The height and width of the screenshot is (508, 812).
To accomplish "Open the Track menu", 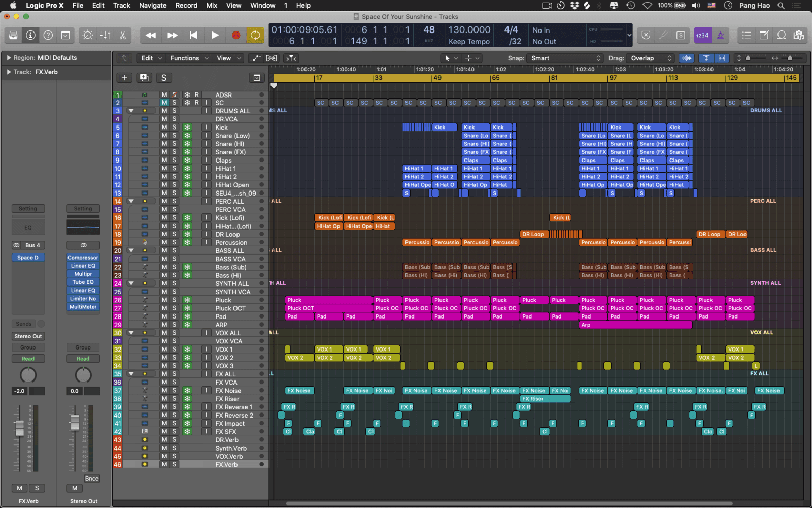I will (x=121, y=5).
